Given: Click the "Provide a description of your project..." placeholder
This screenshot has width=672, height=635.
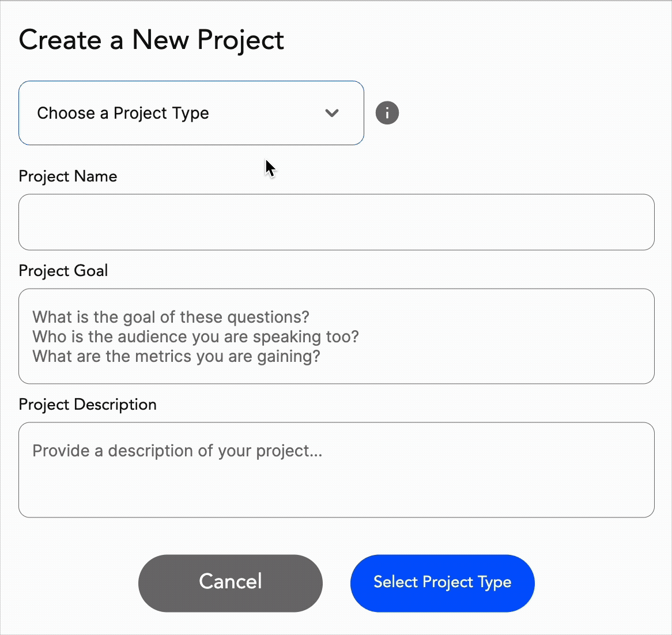Looking at the screenshot, I should pyautogui.click(x=177, y=451).
